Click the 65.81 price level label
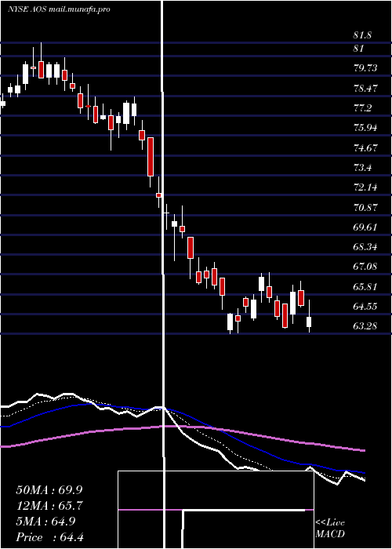 [x=365, y=287]
